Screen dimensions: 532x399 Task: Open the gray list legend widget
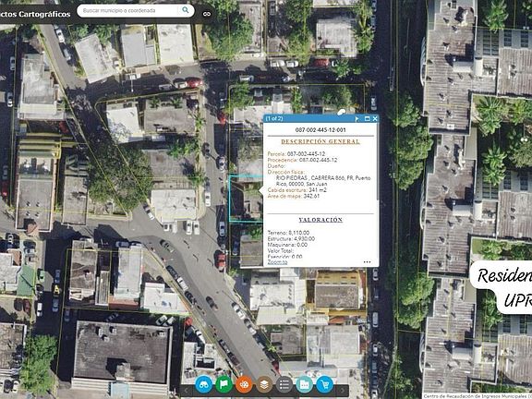click(x=284, y=385)
